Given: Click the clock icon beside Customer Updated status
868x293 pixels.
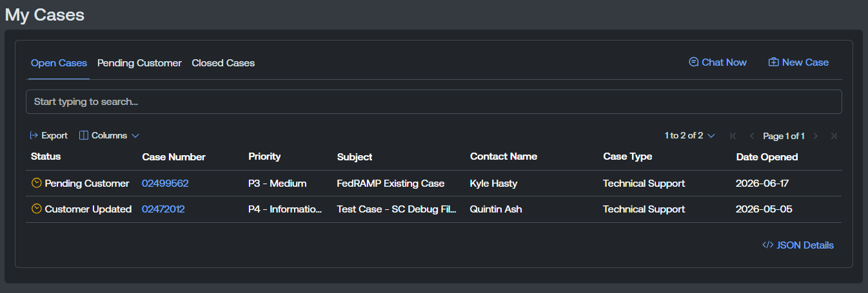Looking at the screenshot, I should click(37, 209).
